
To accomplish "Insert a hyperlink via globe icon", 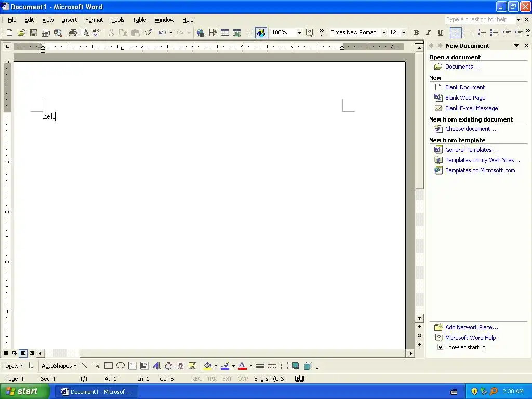I will pyautogui.click(x=201, y=33).
